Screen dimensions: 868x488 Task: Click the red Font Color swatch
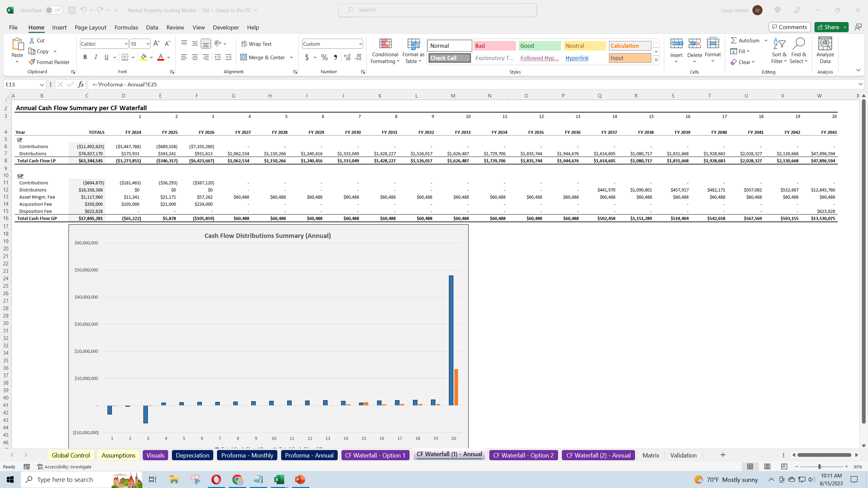coord(161,57)
